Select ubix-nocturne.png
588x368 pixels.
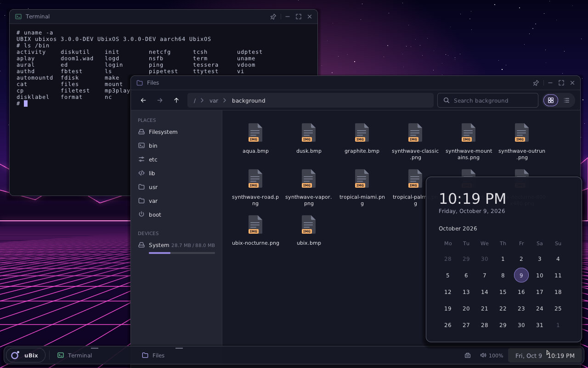click(255, 230)
